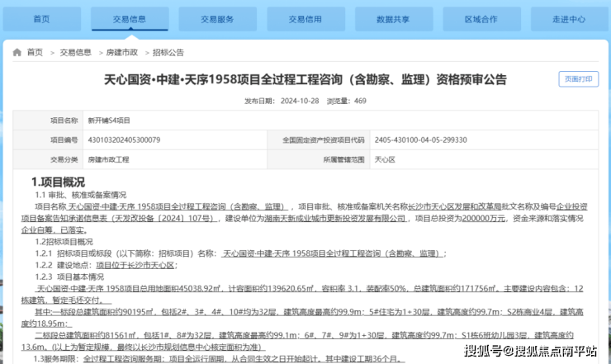The height and width of the screenshot is (364, 611).
Task: Click the announcement title heading
Action: tap(305, 80)
